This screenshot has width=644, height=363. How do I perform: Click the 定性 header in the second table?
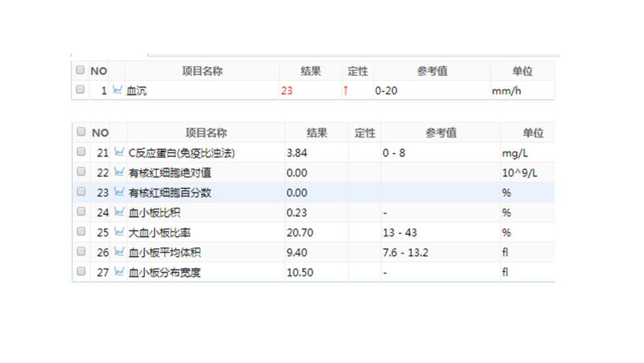[x=365, y=133]
